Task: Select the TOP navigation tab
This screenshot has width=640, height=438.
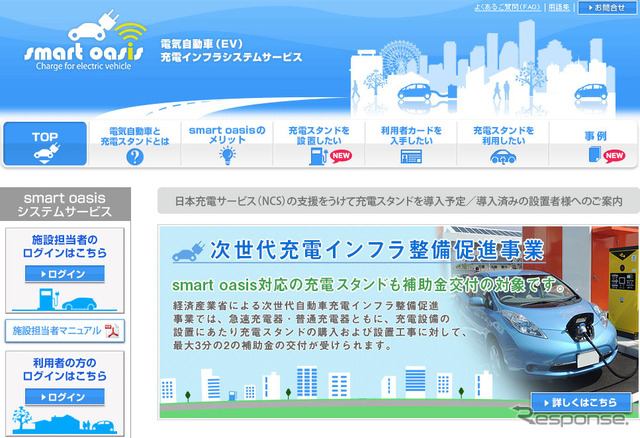Action: pos(45,144)
